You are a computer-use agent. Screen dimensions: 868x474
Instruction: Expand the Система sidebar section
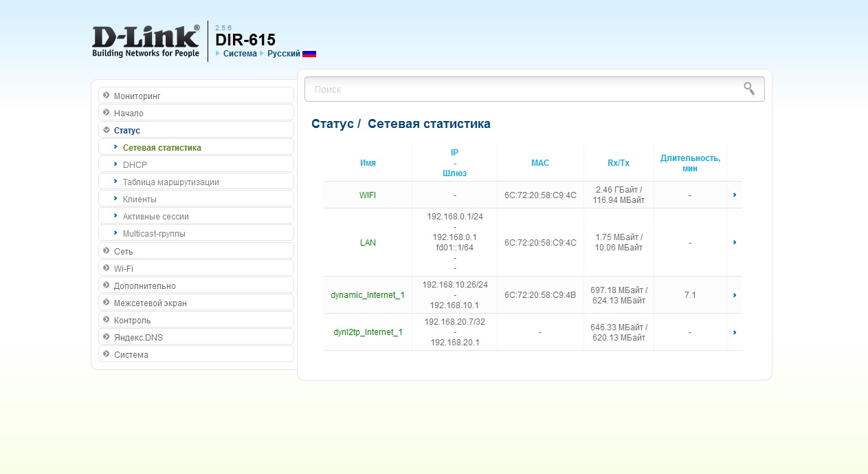pyautogui.click(x=196, y=354)
